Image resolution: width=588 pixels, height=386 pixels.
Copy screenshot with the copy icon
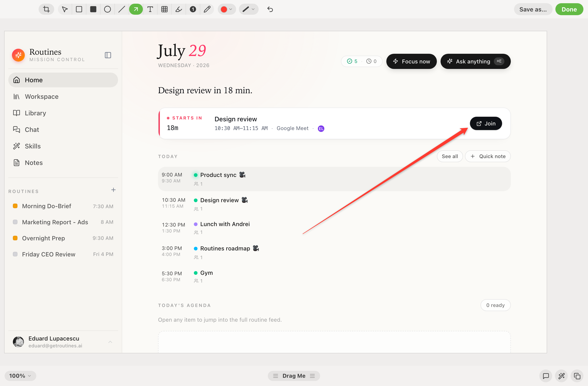click(x=577, y=376)
